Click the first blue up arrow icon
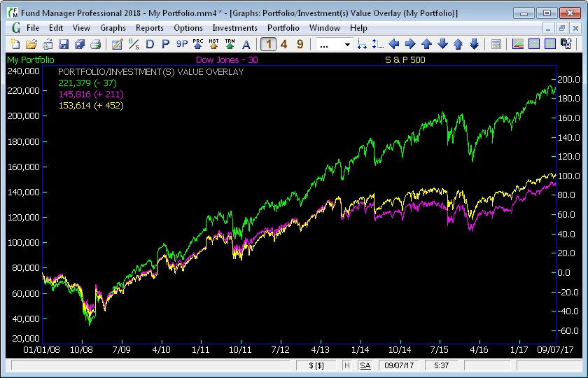Viewport: 588px width, 378px height. click(426, 44)
